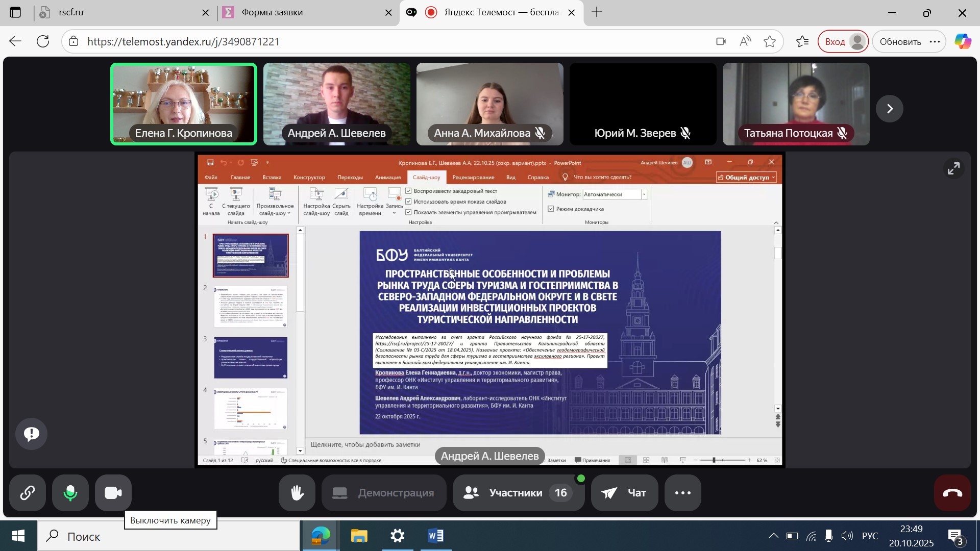Show next participants with arrow chevron
Image resolution: width=980 pixels, height=551 pixels.
point(890,109)
